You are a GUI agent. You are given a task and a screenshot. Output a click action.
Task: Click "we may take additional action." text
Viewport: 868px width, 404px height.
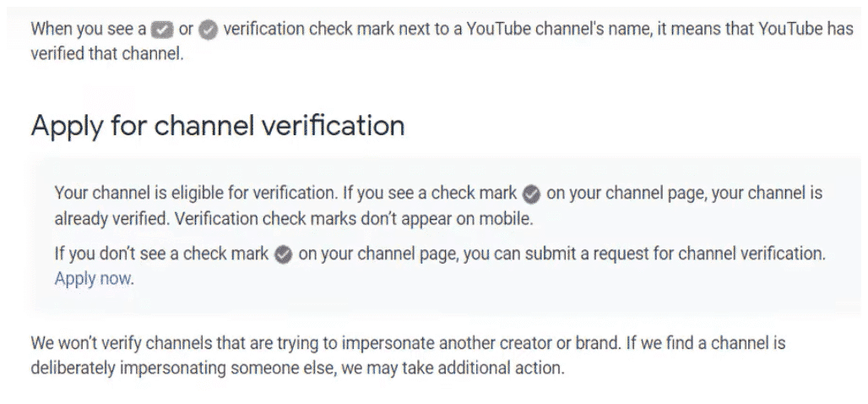click(x=453, y=369)
